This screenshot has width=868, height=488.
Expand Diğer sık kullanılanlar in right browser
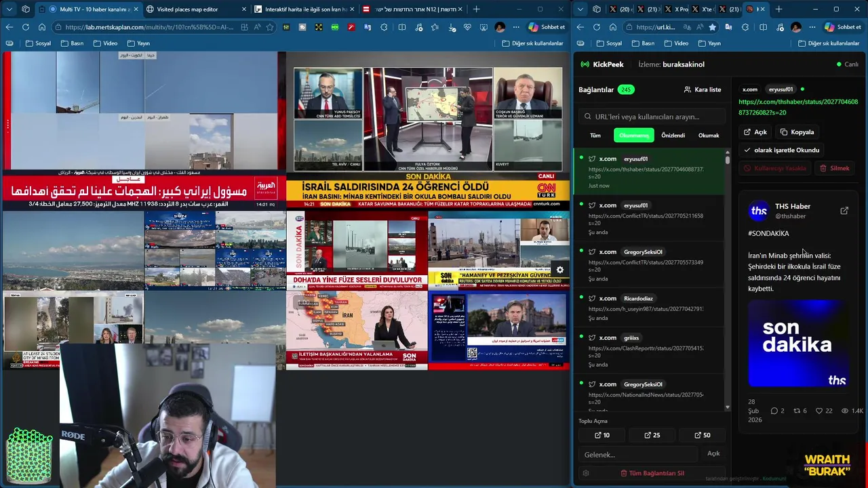click(829, 43)
